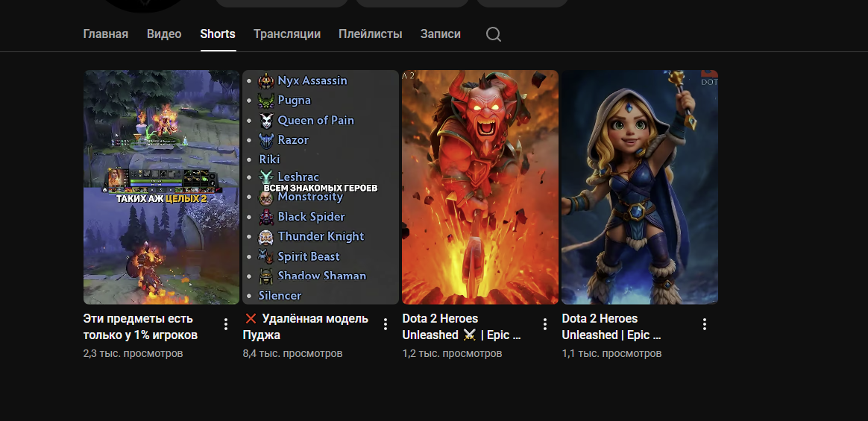Switch to the Видео tab
868x421 pixels.
(x=164, y=34)
